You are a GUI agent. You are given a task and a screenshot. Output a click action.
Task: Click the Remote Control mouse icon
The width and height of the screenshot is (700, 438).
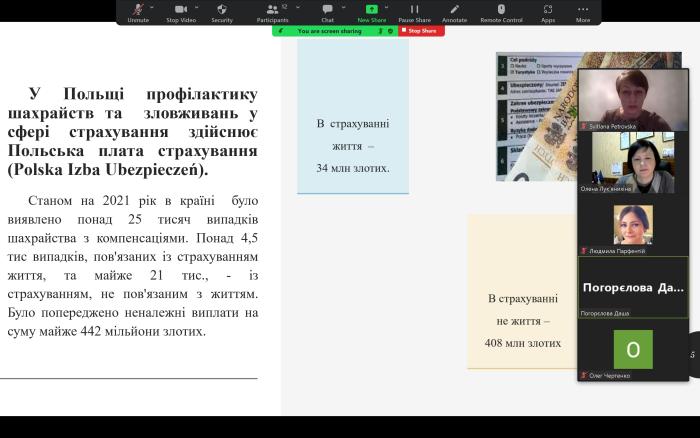(501, 9)
